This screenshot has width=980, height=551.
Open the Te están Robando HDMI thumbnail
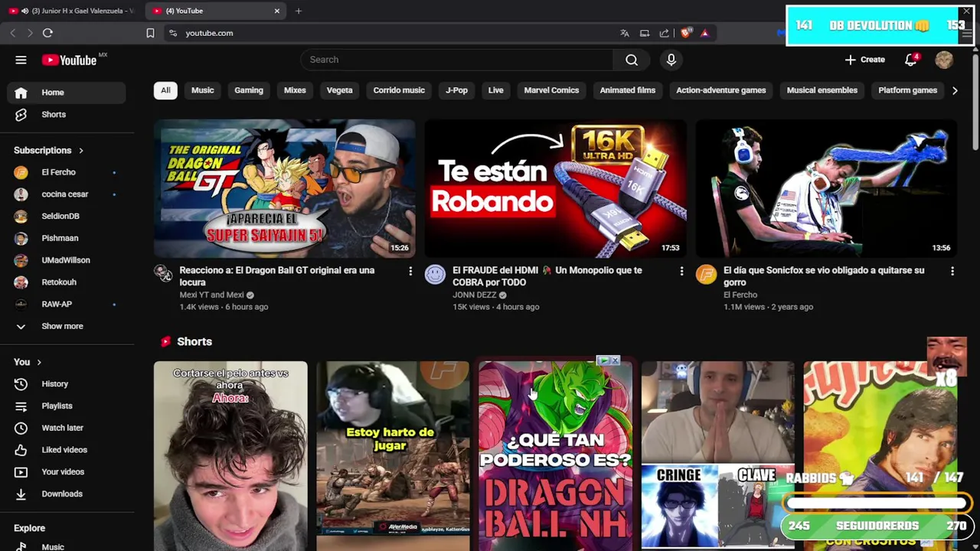click(555, 189)
